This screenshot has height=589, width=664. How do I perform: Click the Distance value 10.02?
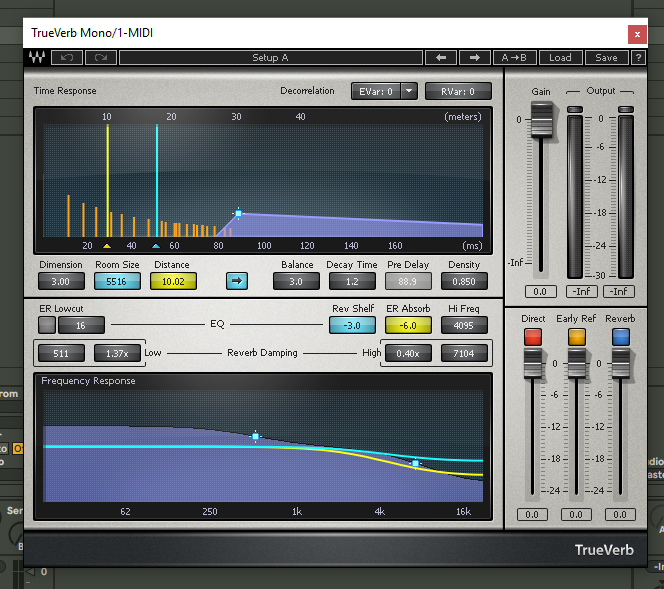(x=173, y=281)
